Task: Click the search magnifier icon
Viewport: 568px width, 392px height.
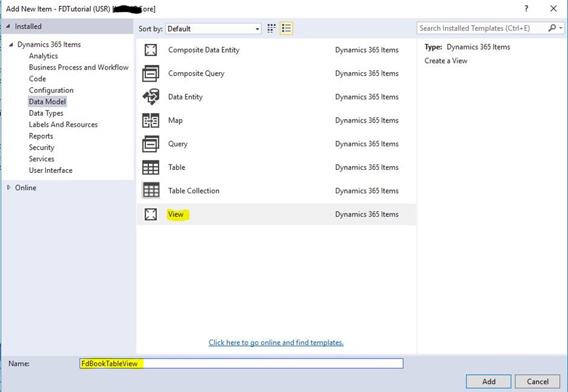Action: coord(552,28)
